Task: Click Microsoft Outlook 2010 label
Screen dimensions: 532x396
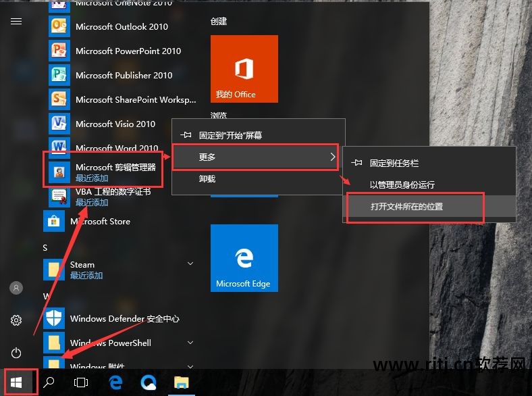Action: click(122, 26)
